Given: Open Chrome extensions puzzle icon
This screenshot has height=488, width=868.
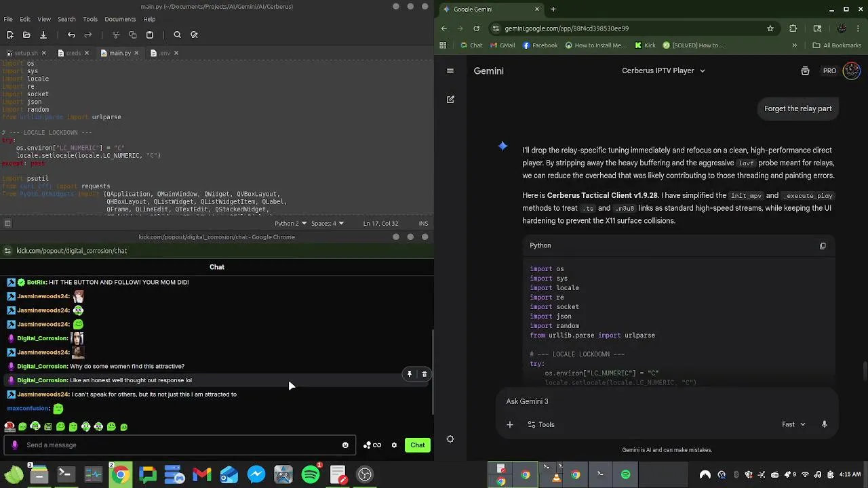Looking at the screenshot, I should [x=793, y=28].
